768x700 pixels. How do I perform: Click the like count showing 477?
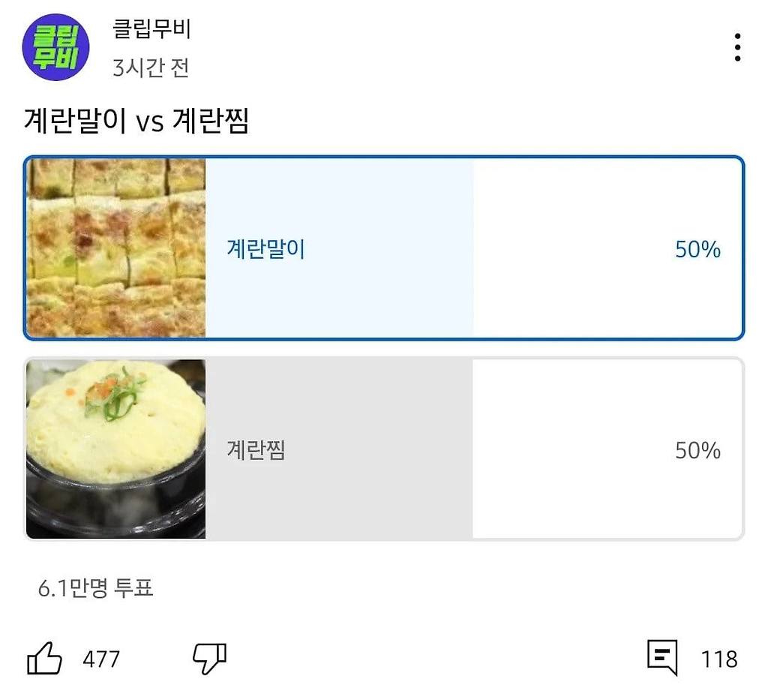[x=103, y=660]
